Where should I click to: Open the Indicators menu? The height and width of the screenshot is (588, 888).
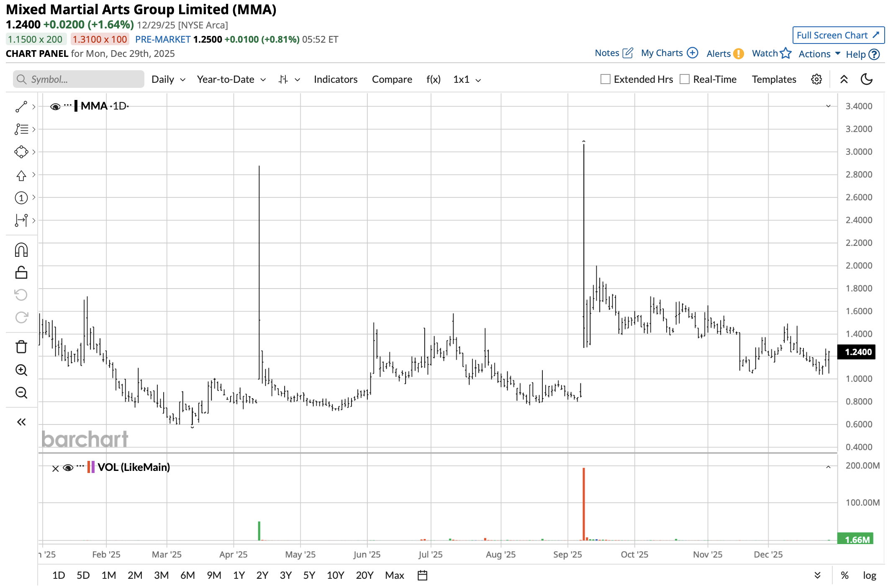tap(335, 79)
